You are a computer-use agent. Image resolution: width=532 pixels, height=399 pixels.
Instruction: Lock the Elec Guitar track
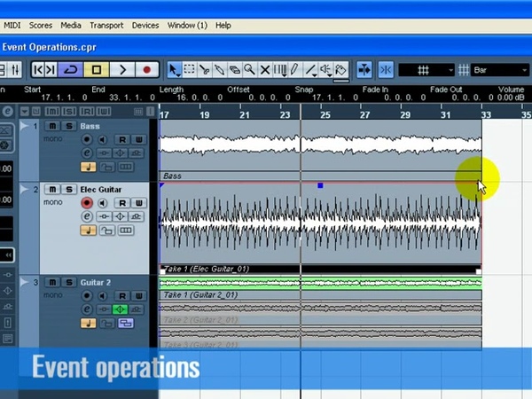tap(107, 231)
